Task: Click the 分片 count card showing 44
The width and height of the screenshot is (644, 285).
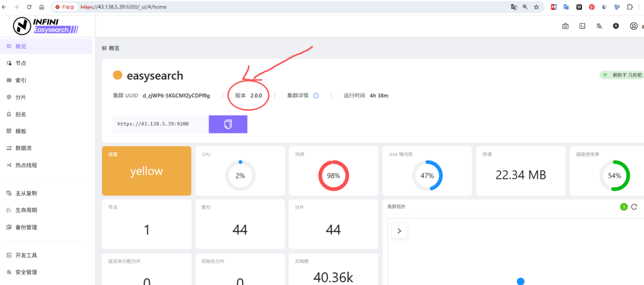Action: (333, 224)
